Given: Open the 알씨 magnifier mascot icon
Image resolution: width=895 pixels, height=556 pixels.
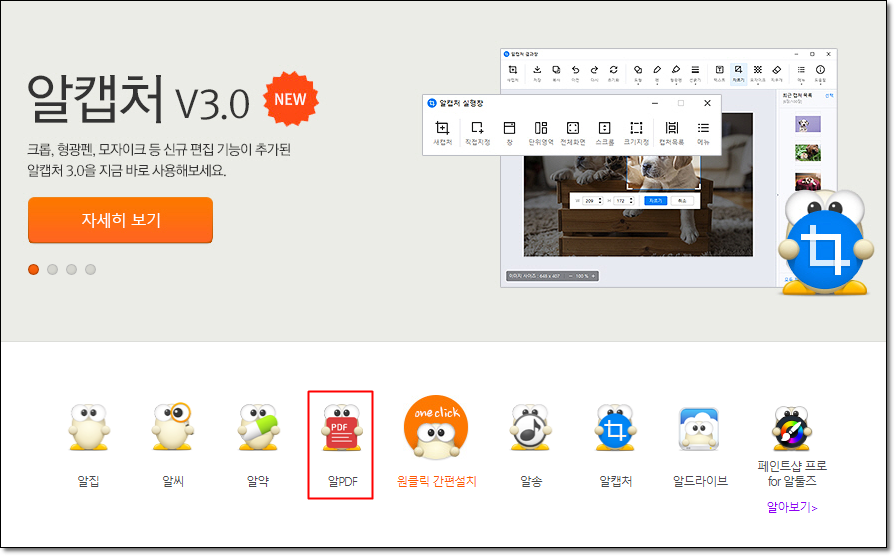Looking at the screenshot, I should (x=172, y=427).
